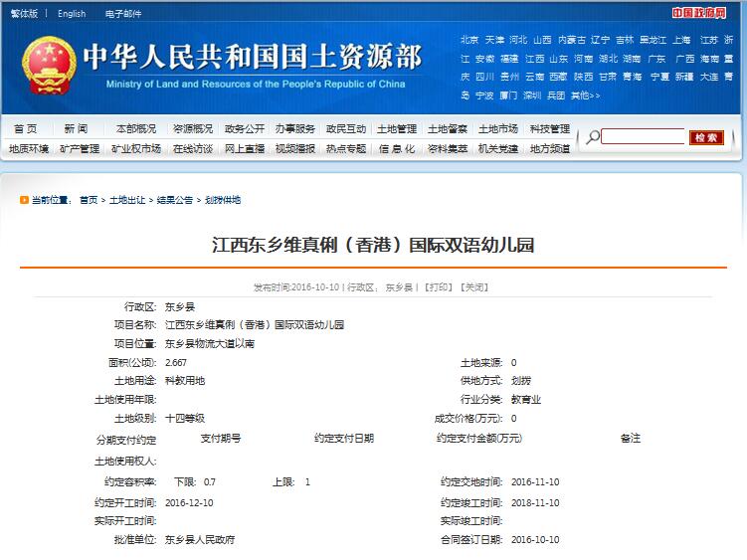Open the 河北 regional link
The image size is (747, 560).
[x=518, y=40]
